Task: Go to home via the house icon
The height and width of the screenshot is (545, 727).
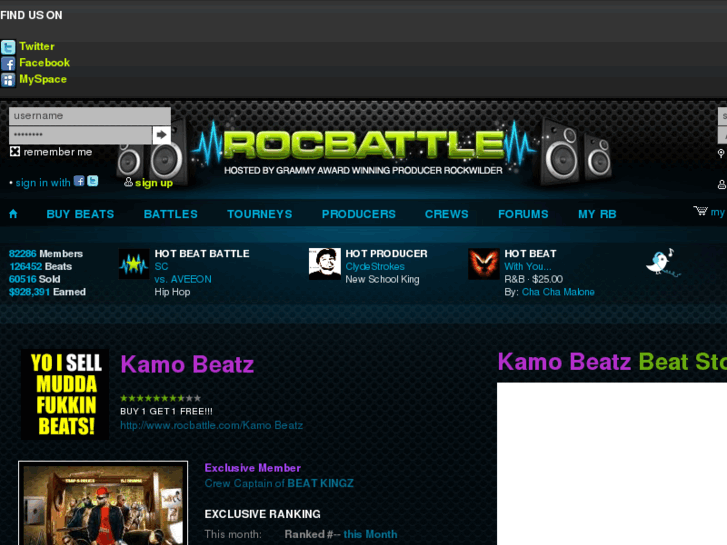Action: pyautogui.click(x=13, y=214)
